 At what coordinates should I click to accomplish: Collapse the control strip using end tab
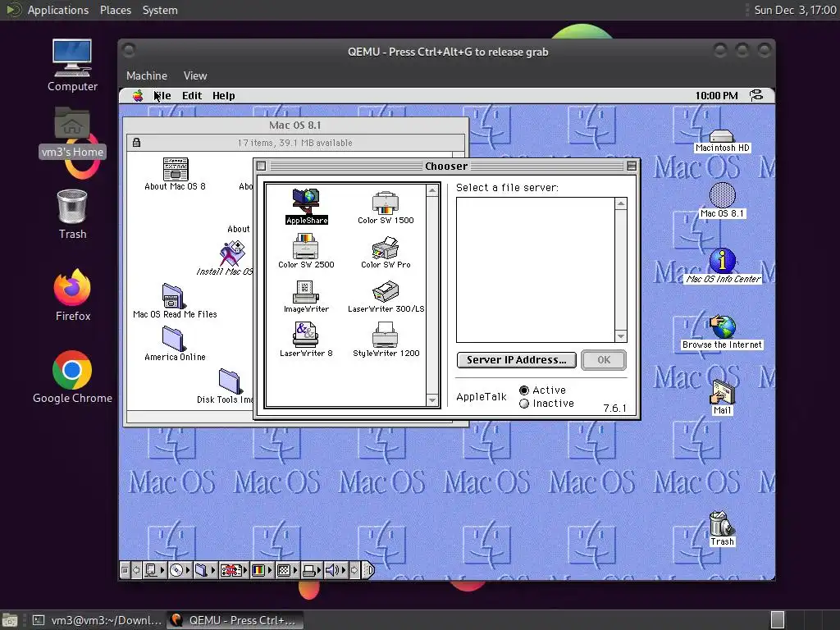click(x=368, y=570)
